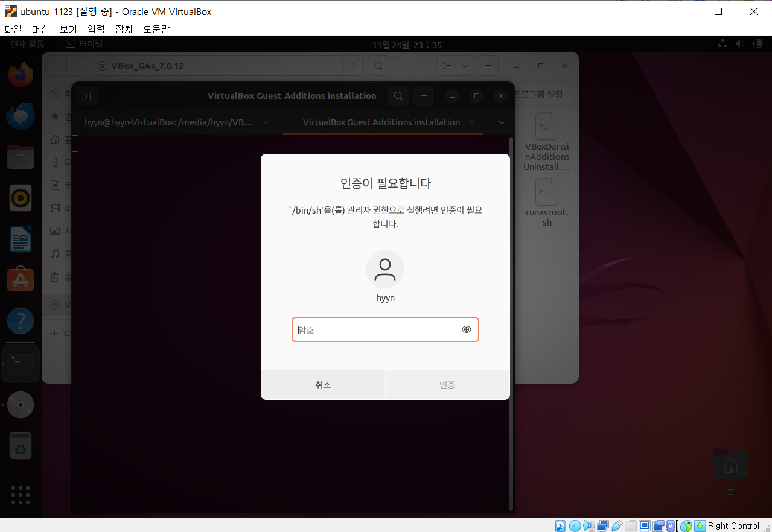Click optical drive status icon

click(x=575, y=526)
